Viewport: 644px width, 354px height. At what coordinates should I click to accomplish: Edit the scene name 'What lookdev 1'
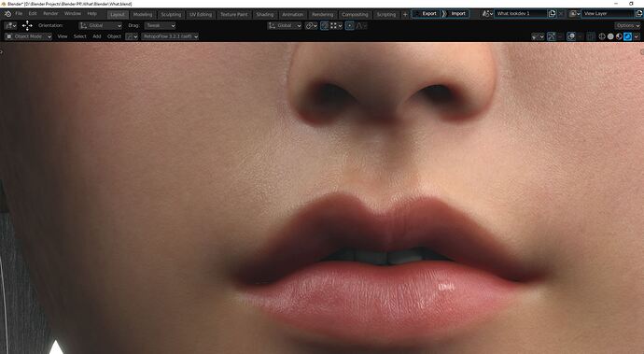521,14
